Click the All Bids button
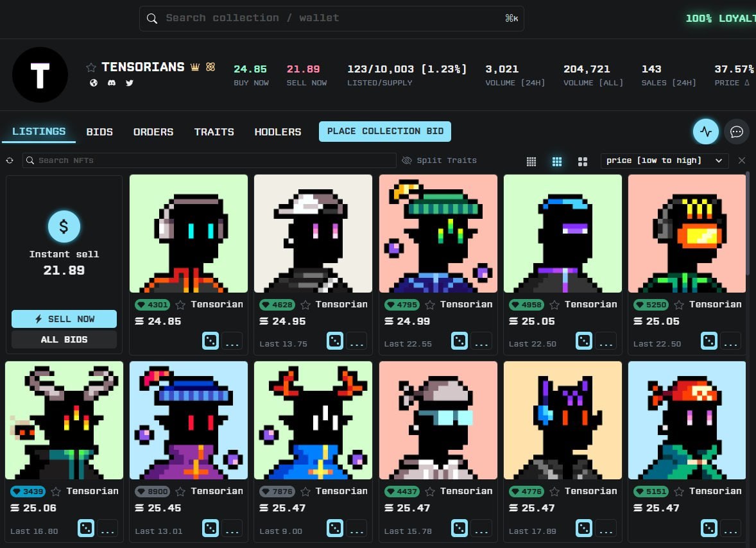 point(64,339)
